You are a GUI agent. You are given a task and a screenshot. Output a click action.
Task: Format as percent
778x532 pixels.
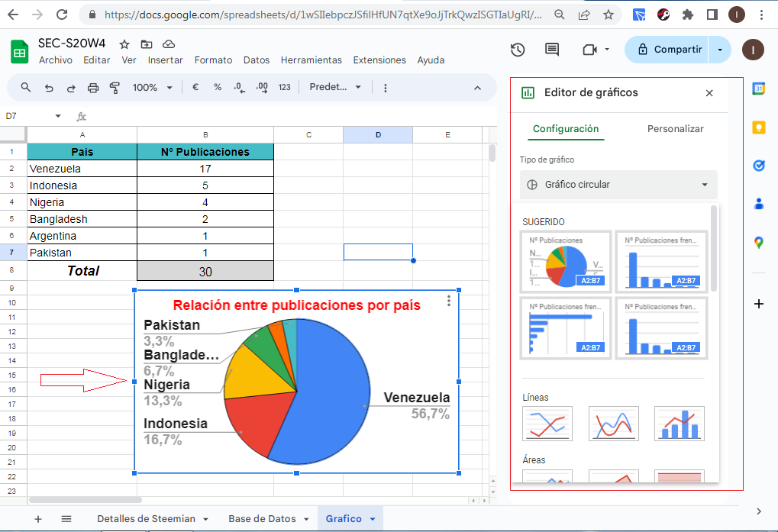pos(218,87)
